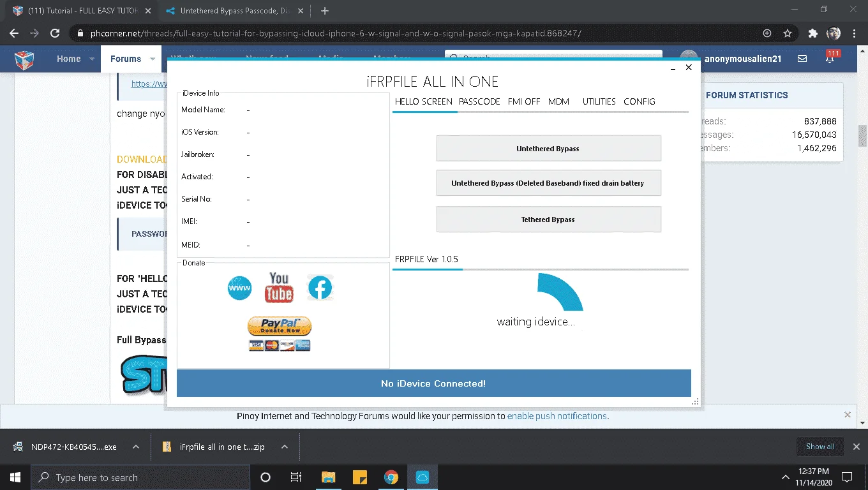
Task: Reload the phcorner page
Action: point(55,33)
